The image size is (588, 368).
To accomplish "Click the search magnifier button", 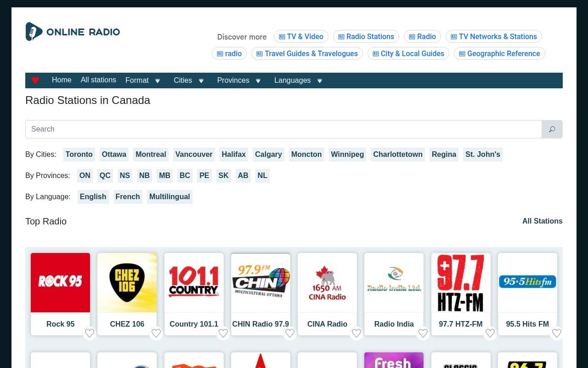I will (x=552, y=129).
